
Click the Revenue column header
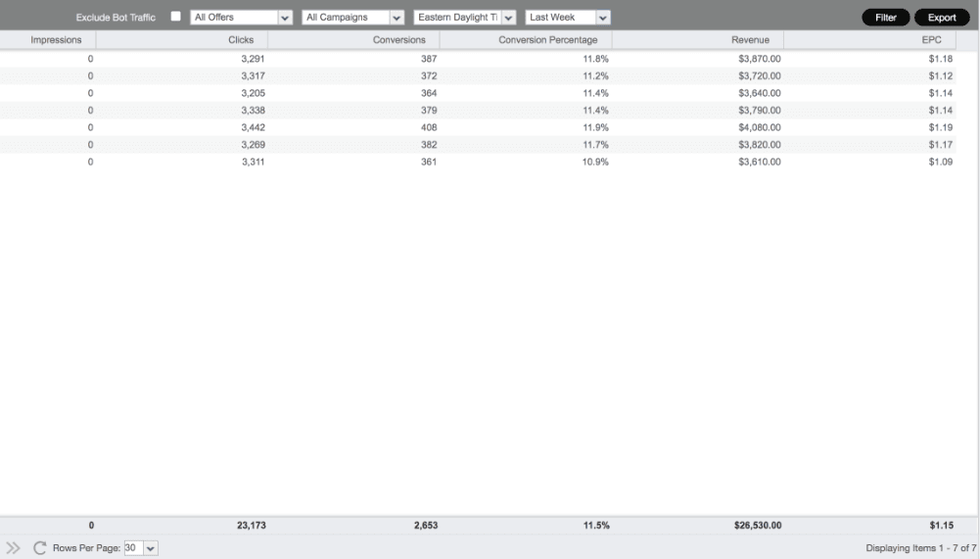[x=750, y=40]
